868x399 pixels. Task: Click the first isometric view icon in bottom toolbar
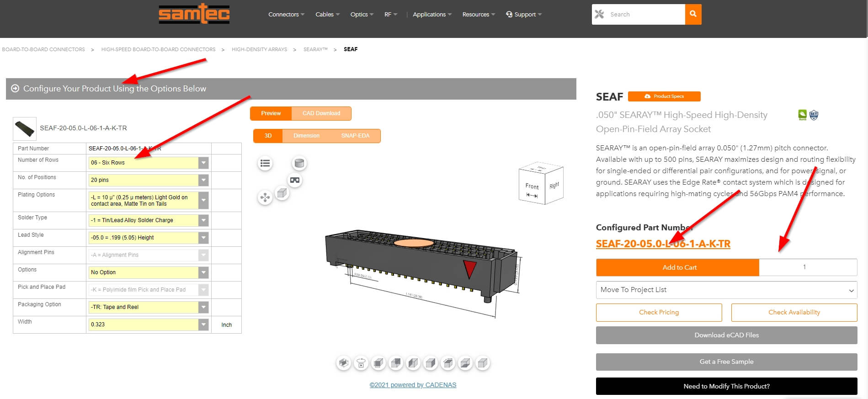coord(344,363)
